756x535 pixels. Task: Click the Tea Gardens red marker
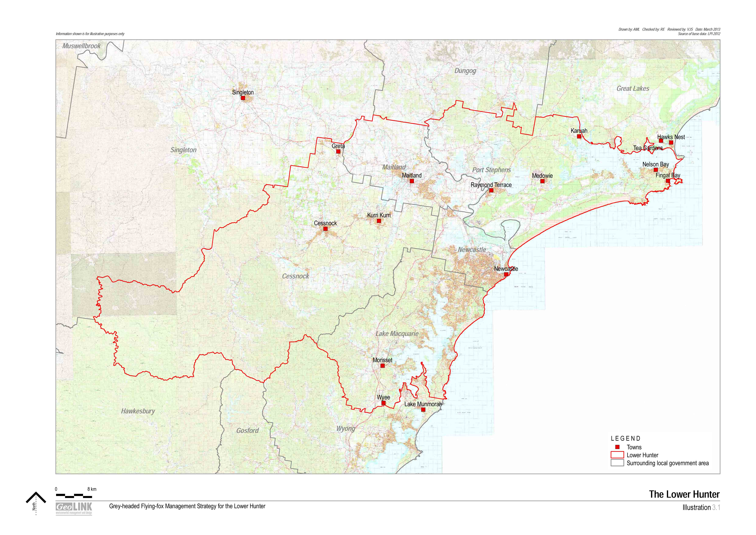[x=661, y=141]
